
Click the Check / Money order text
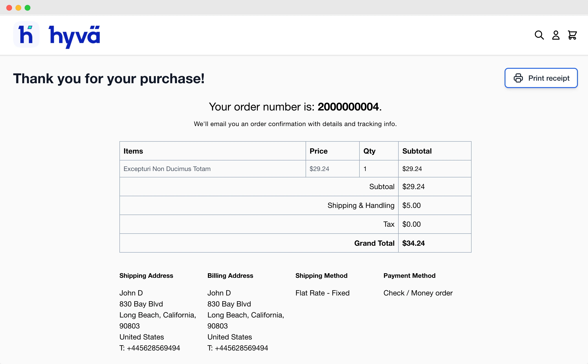coord(418,293)
